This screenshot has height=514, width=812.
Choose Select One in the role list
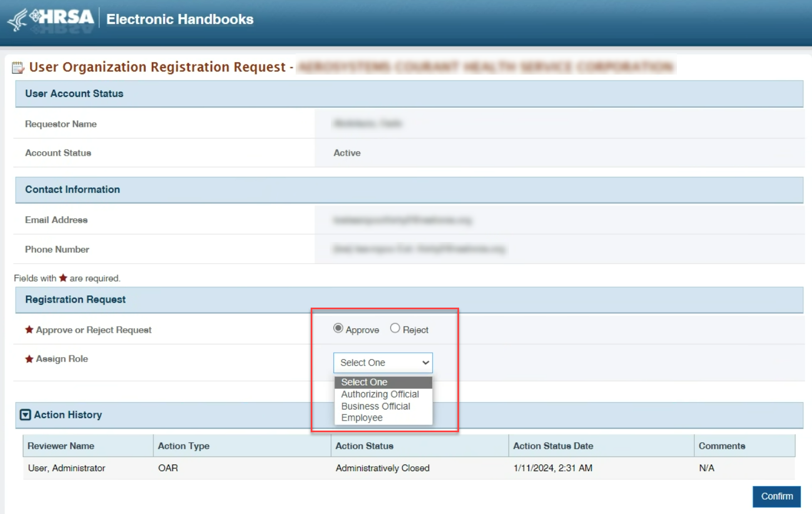coord(383,382)
